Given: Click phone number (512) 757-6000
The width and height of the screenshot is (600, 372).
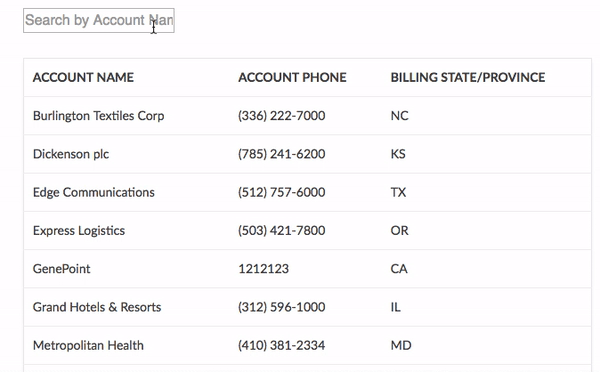Looking at the screenshot, I should pyautogui.click(x=282, y=192).
